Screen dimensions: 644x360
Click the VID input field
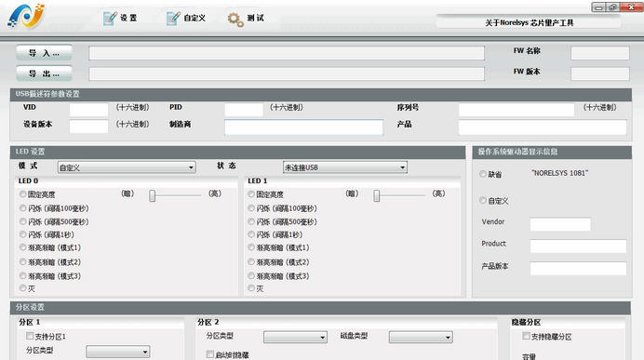pyautogui.click(x=88, y=109)
